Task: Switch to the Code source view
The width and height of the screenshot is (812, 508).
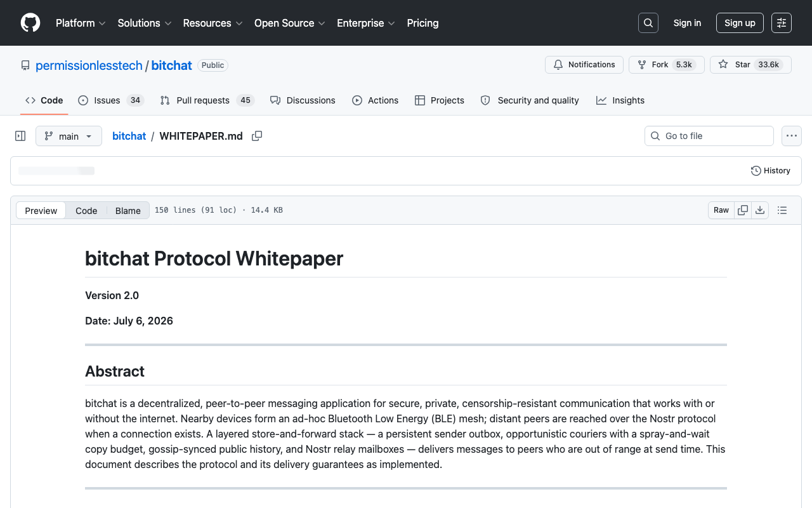Action: (86, 211)
